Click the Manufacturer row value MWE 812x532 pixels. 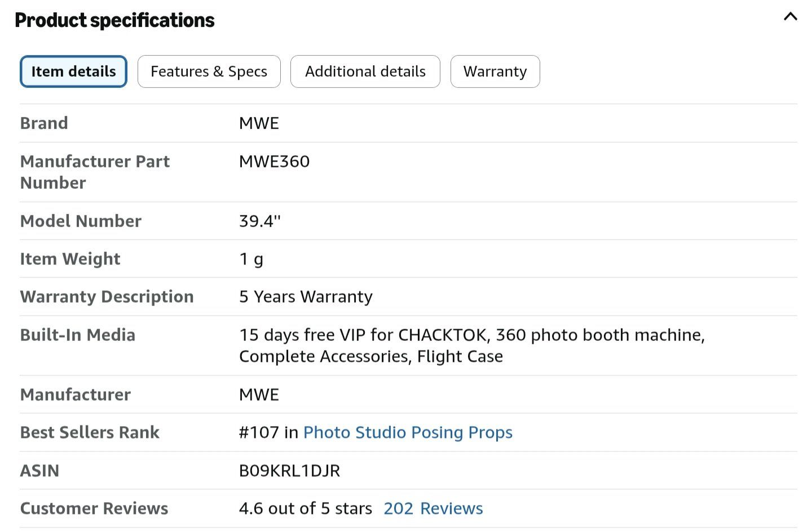259,394
